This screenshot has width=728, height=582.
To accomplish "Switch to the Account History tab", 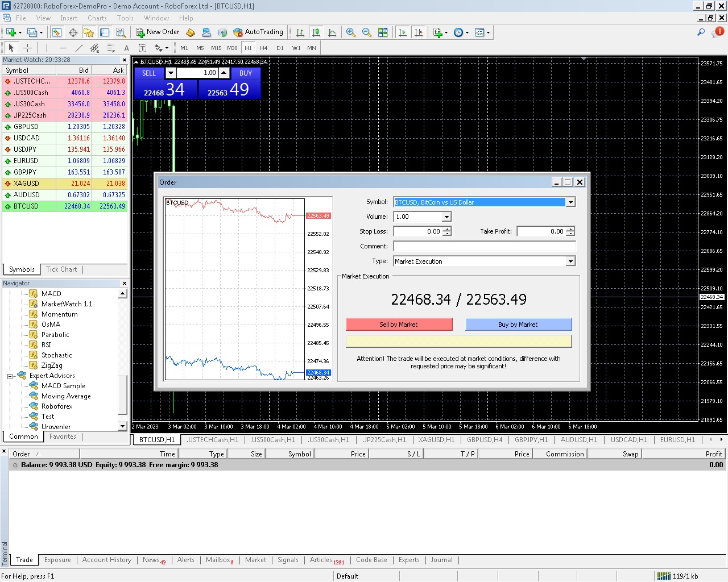I will point(107,560).
